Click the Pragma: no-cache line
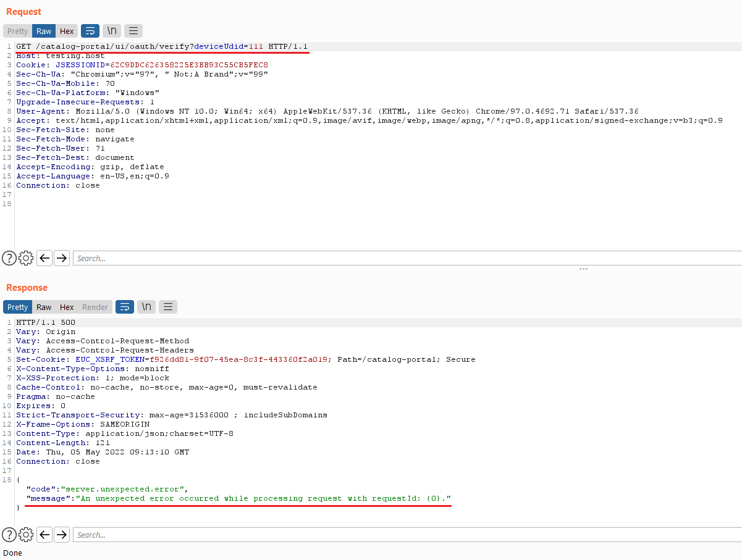Image resolution: width=742 pixels, height=560 pixels. (x=56, y=396)
